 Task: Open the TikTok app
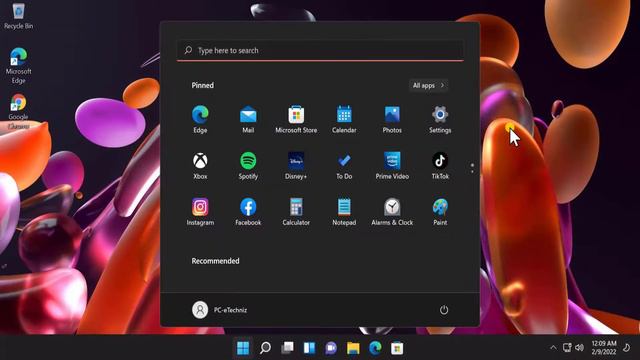440,165
